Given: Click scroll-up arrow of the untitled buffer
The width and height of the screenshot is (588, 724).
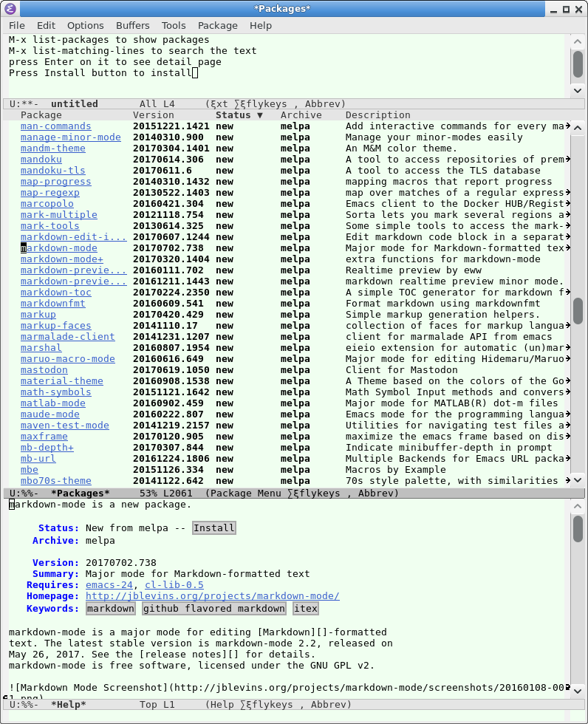Looking at the screenshot, I should 578,41.
